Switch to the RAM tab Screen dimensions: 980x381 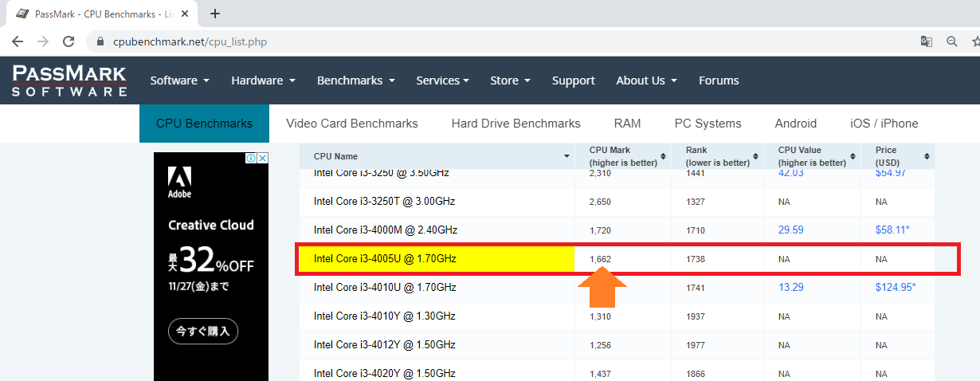(627, 124)
